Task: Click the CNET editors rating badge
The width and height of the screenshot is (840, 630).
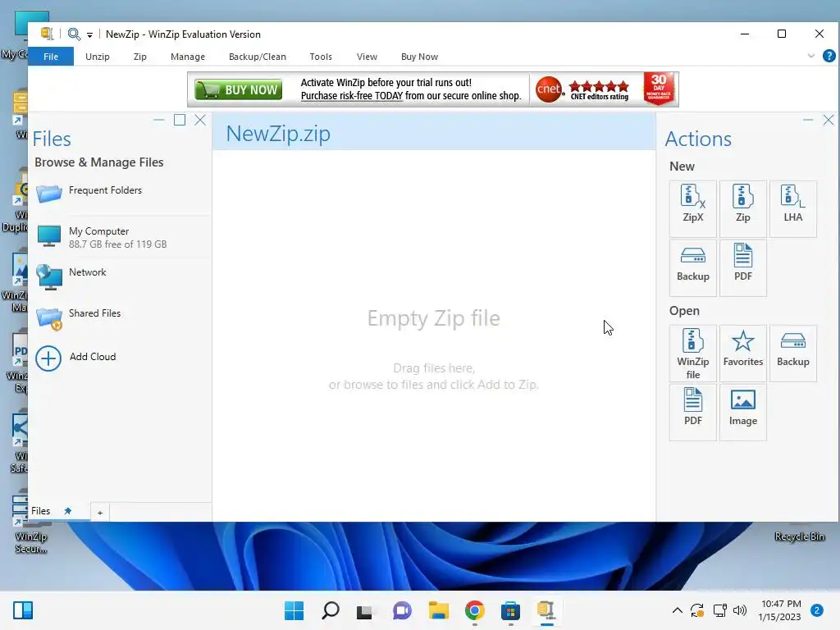Action: (x=584, y=89)
